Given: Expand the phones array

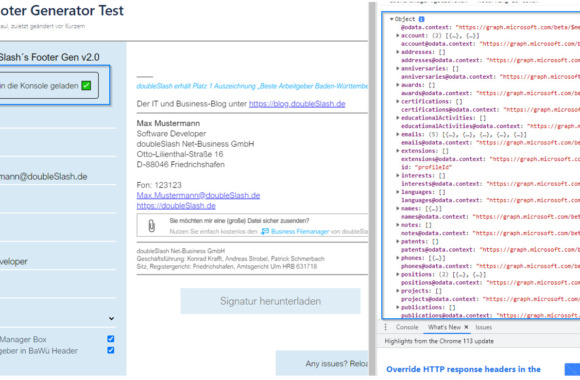Looking at the screenshot, I should 398,258.
